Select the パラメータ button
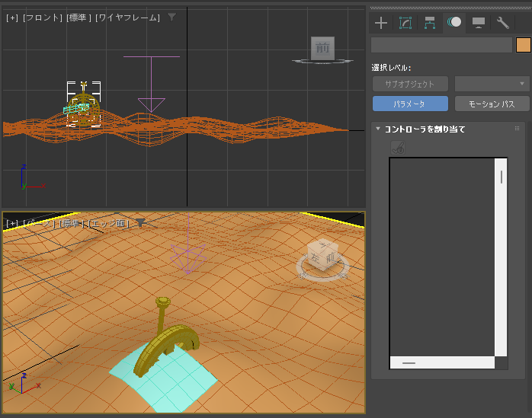This screenshot has height=418, width=532. (x=410, y=104)
